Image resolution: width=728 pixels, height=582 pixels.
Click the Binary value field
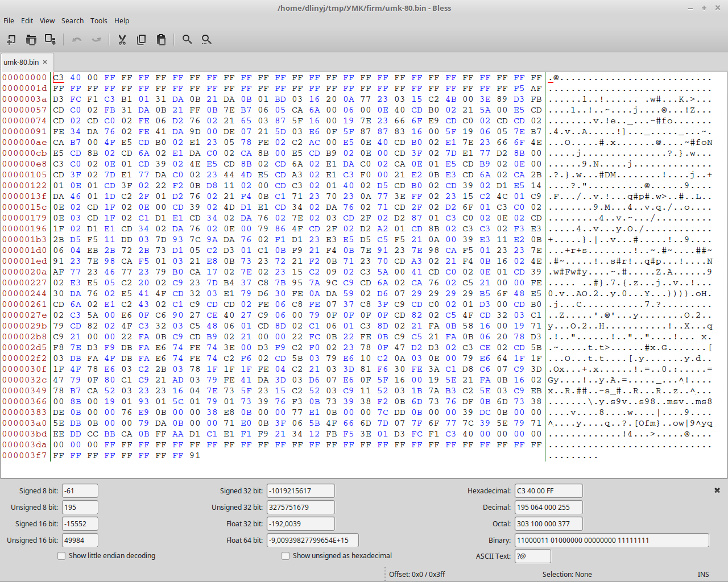611,541
